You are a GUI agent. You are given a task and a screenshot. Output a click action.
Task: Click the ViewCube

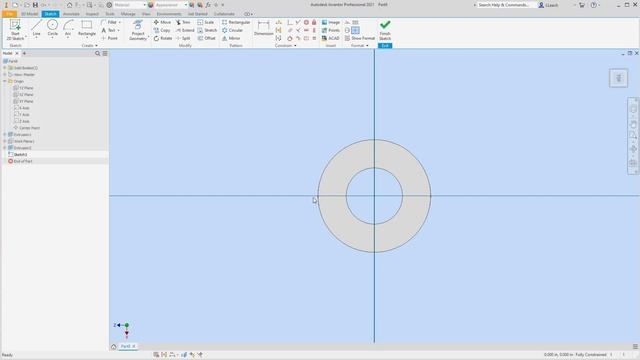(618, 78)
